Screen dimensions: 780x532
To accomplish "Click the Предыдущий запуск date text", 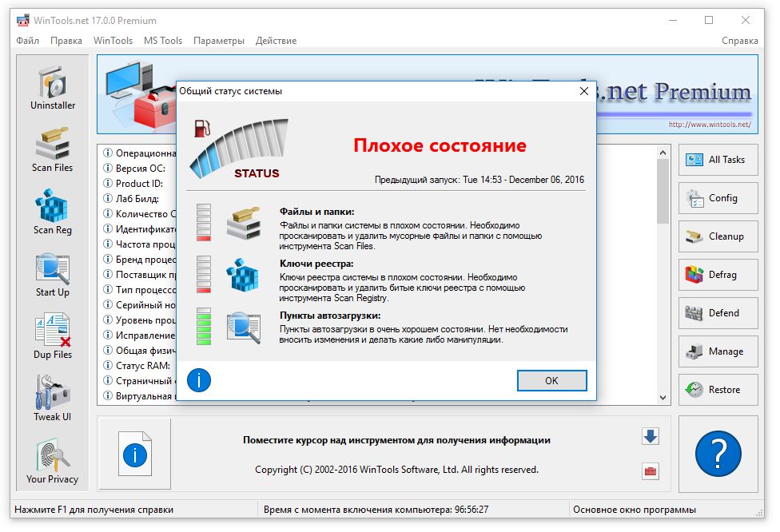I will click(480, 180).
